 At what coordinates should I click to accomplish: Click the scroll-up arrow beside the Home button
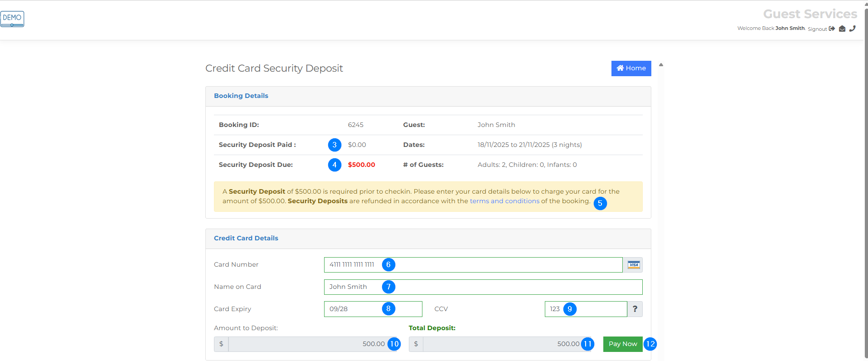click(661, 65)
